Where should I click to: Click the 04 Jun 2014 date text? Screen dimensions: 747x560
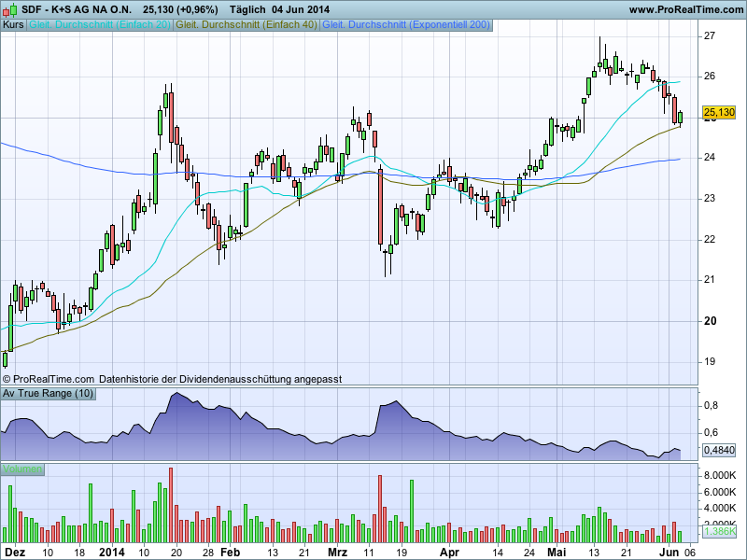(x=301, y=9)
